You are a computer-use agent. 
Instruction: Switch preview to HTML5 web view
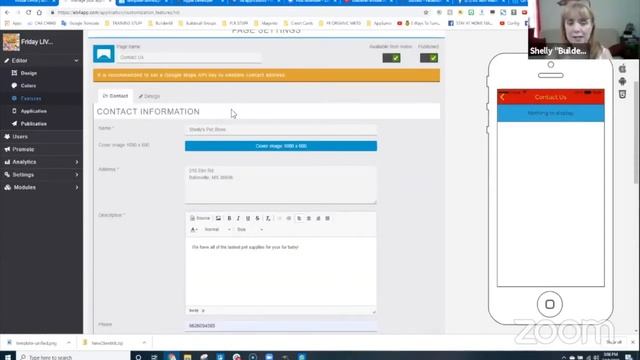(x=622, y=94)
